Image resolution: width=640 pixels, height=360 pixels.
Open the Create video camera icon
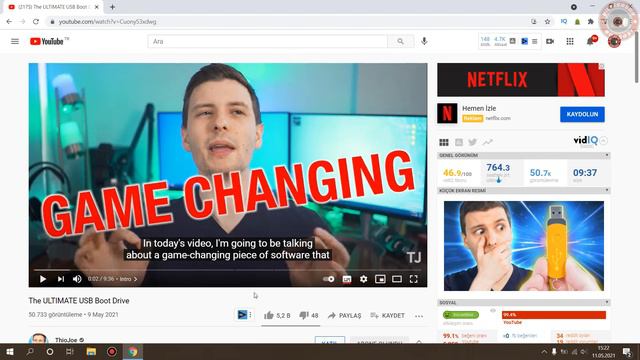click(550, 41)
